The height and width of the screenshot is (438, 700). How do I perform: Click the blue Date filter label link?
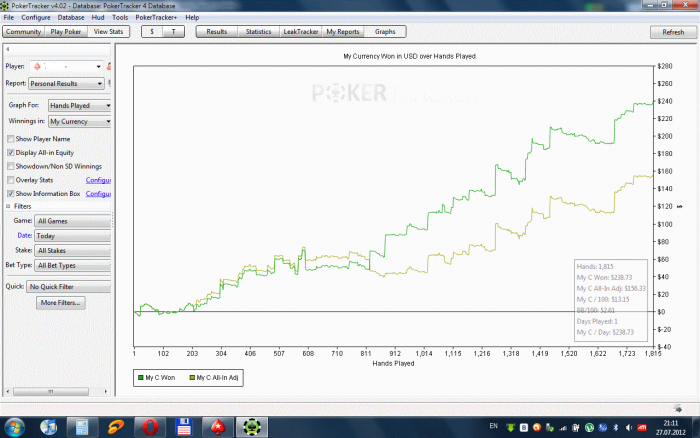pos(25,235)
